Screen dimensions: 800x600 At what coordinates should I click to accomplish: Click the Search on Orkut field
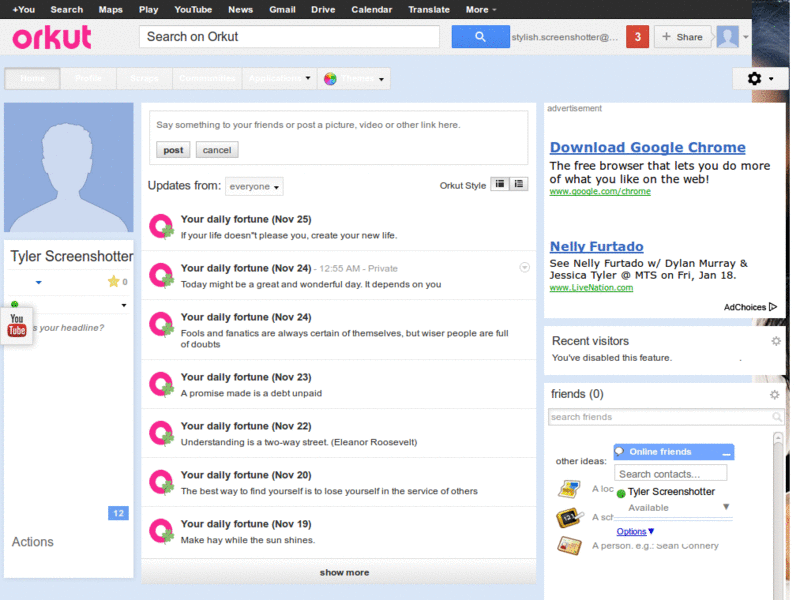(x=289, y=37)
